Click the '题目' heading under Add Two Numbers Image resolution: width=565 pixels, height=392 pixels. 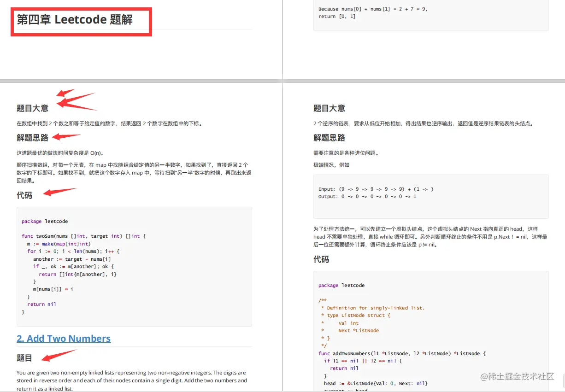click(x=24, y=358)
